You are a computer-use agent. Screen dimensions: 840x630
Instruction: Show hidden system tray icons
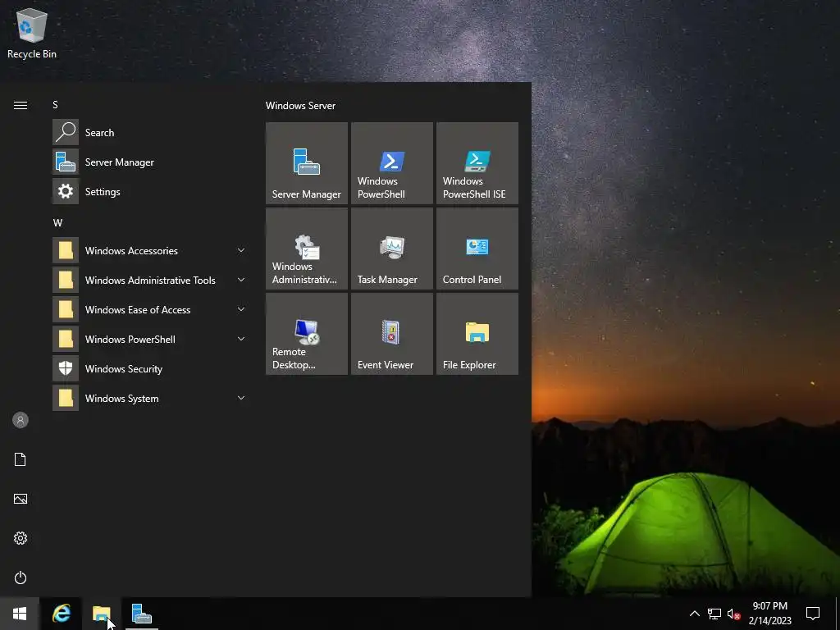[694, 614]
